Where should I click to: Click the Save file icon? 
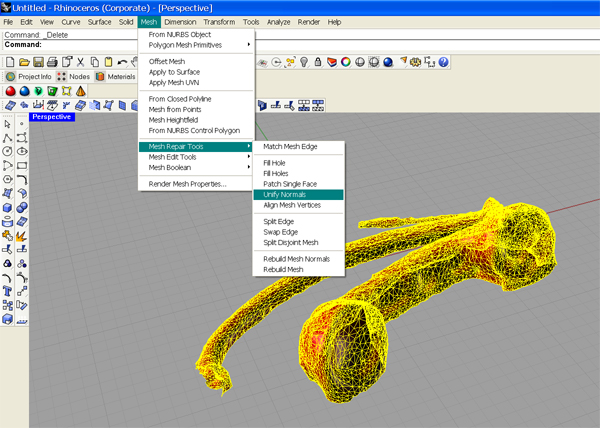click(37, 62)
